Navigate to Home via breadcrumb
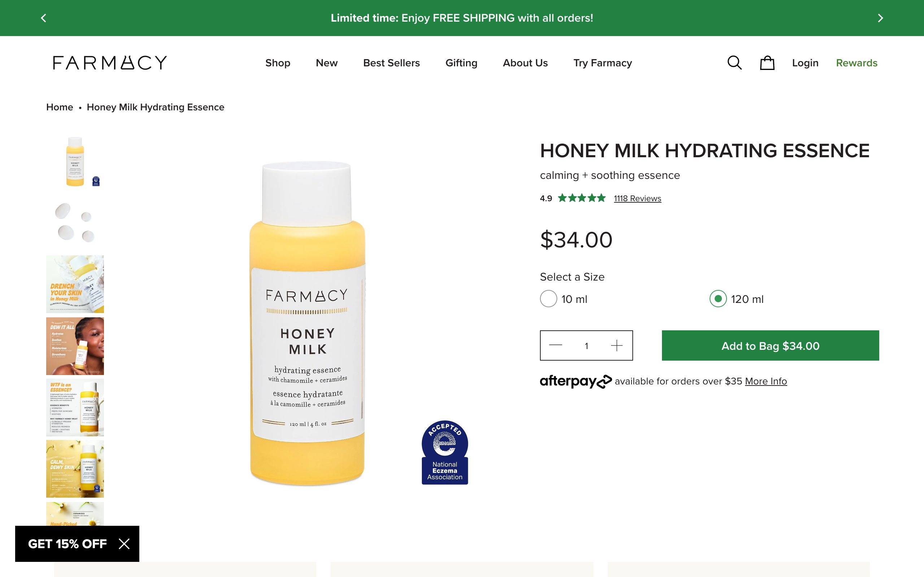Image resolution: width=924 pixels, height=577 pixels. (60, 107)
